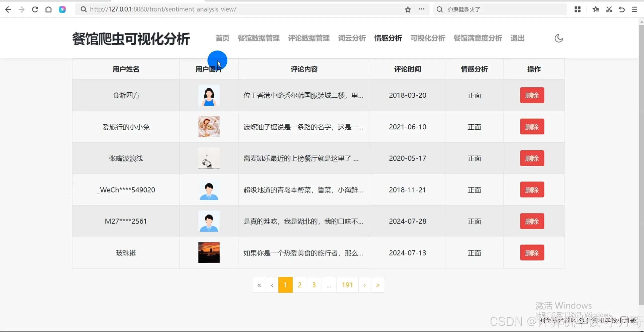
Task: Delete 食游四方's comment with 删除 button
Action: point(532,95)
